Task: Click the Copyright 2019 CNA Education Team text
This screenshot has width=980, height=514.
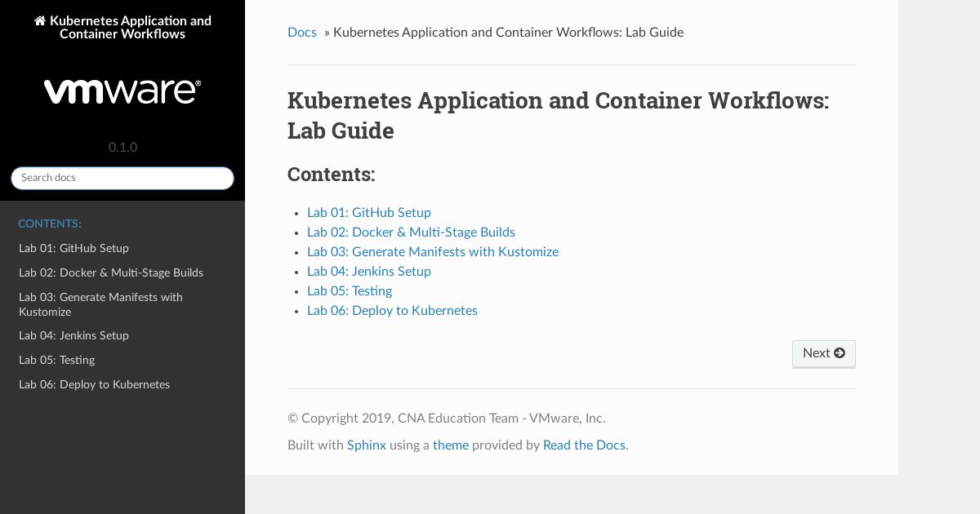Action: 447,419
